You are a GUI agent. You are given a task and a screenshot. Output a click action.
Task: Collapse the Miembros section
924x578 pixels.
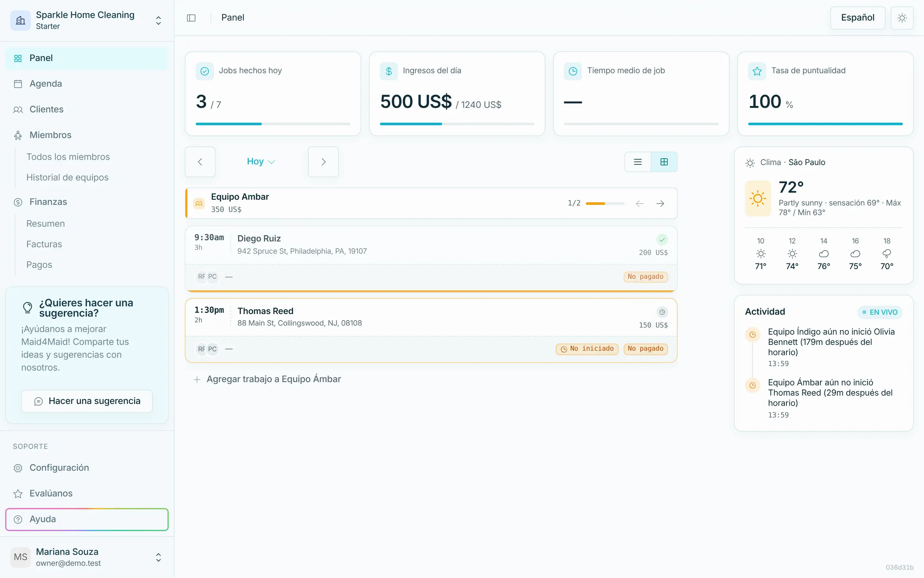pos(87,135)
